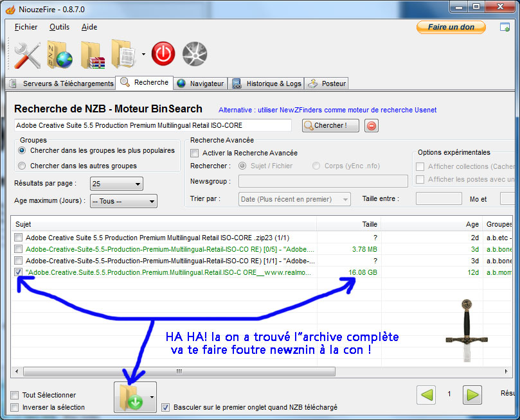Check the [1/1] a.b.bone result row checkbox
Image resolution: width=520 pixels, height=420 pixels.
18,261
